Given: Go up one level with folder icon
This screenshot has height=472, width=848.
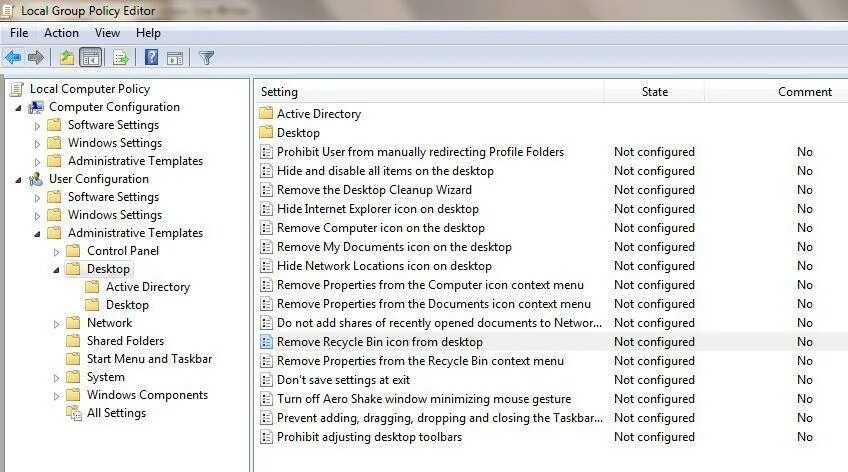Looking at the screenshot, I should point(67,57).
